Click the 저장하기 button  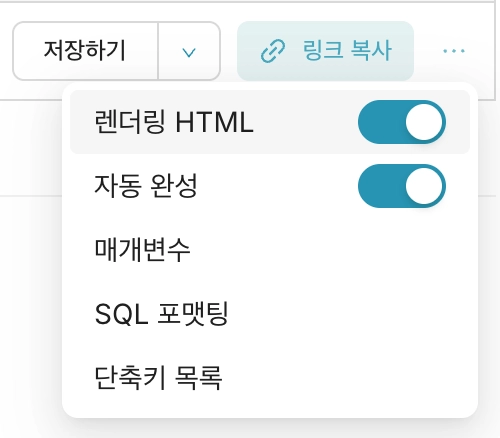85,51
